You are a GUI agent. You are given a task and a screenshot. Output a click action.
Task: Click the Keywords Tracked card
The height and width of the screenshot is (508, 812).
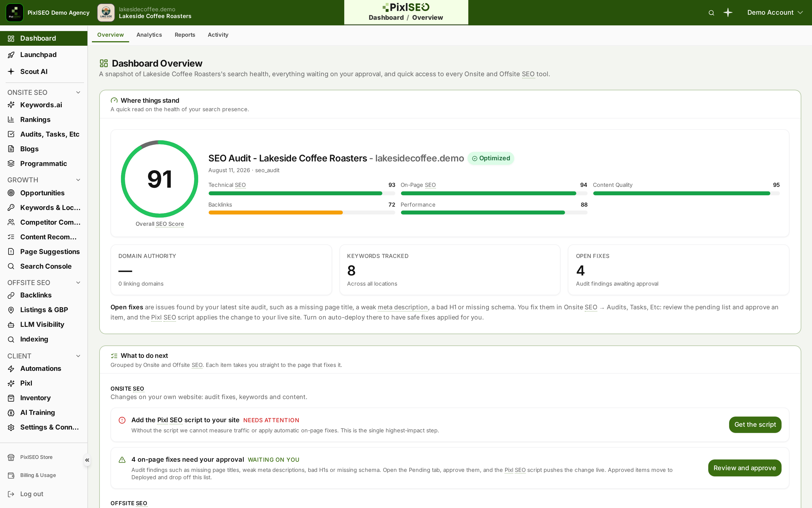tap(450, 270)
